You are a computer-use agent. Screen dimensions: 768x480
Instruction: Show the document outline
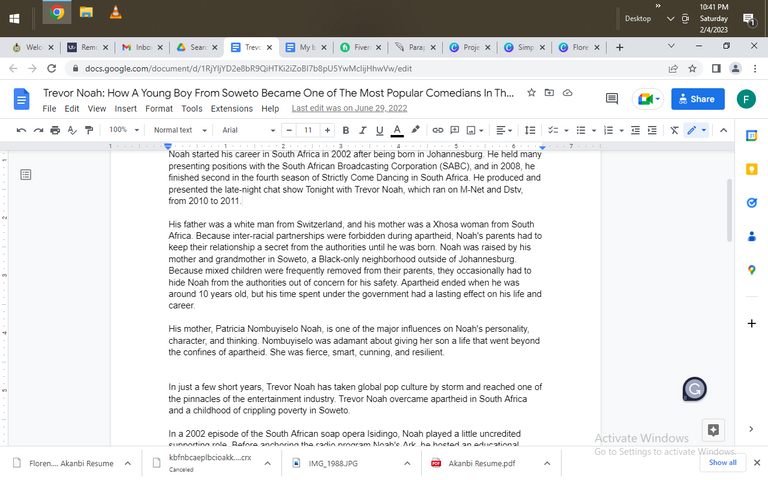(x=25, y=174)
